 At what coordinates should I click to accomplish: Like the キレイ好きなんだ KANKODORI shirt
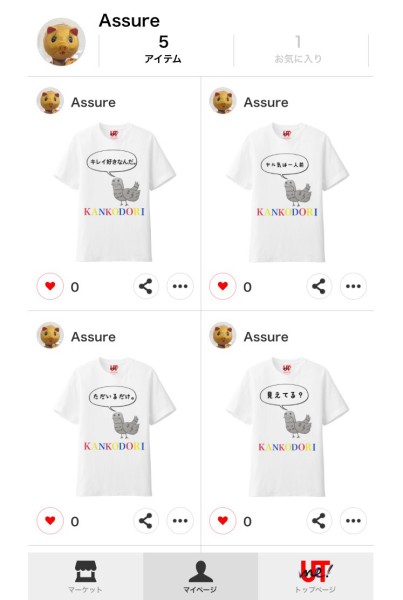point(50,286)
